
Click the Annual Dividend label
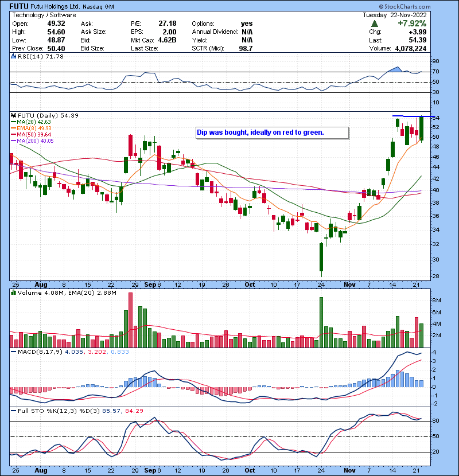[x=215, y=32]
